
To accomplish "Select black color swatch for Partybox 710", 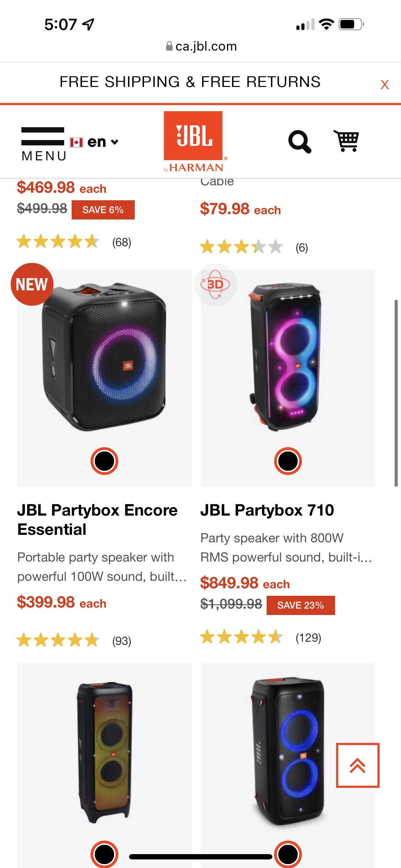I will coord(288,461).
